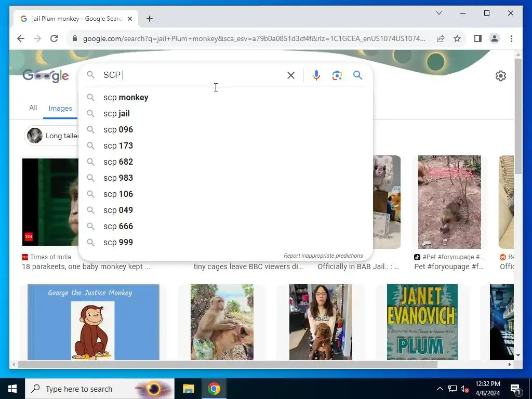
Task: Start voice search with microphone icon
Action: click(316, 75)
